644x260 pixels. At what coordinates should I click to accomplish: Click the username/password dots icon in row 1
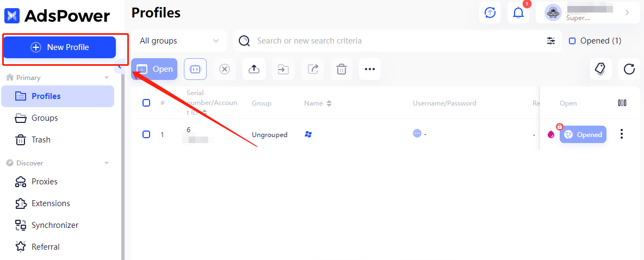pos(417,133)
